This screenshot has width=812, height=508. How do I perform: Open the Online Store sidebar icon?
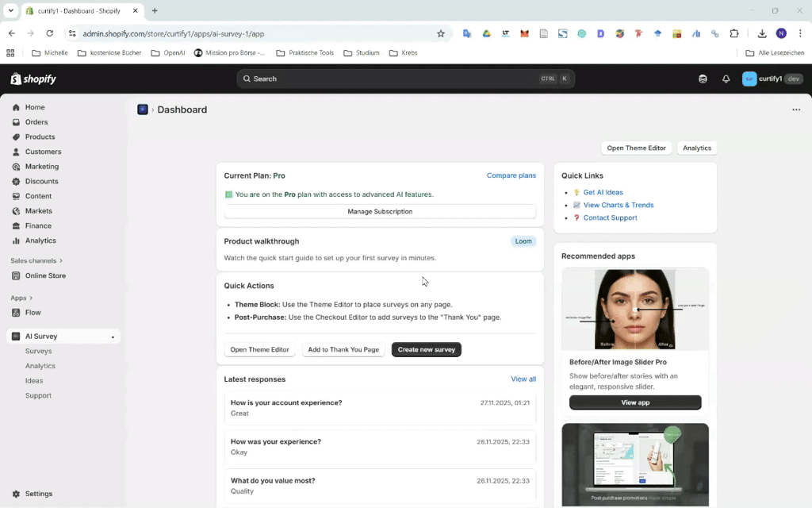[17, 275]
